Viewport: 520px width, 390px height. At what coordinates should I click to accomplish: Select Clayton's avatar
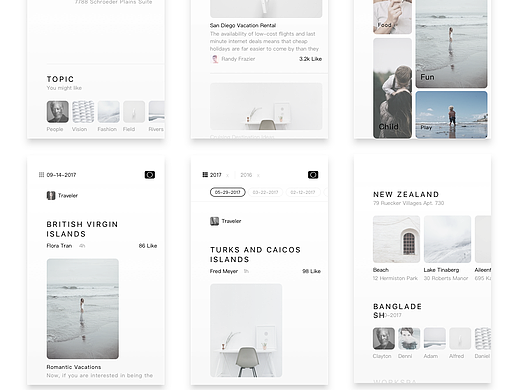click(x=384, y=338)
